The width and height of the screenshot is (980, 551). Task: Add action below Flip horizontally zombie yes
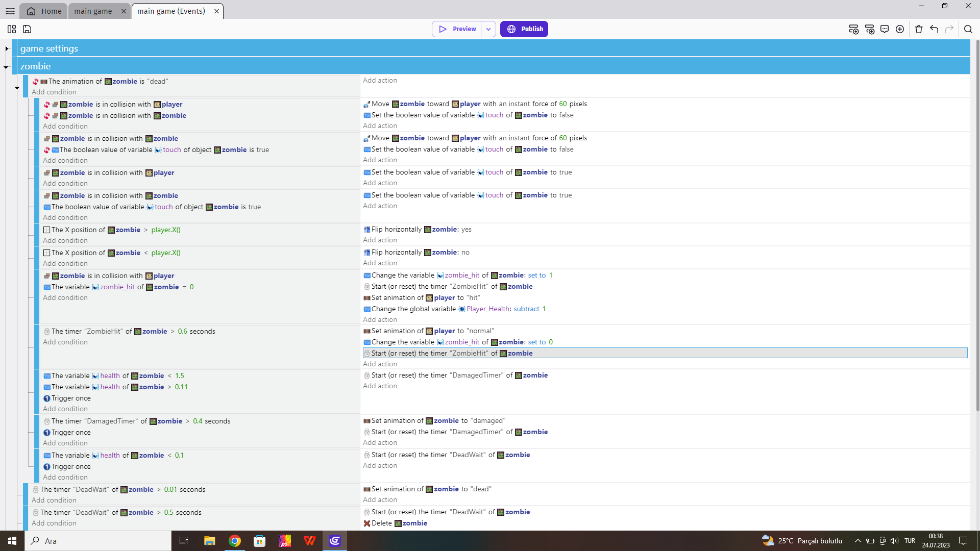point(380,240)
